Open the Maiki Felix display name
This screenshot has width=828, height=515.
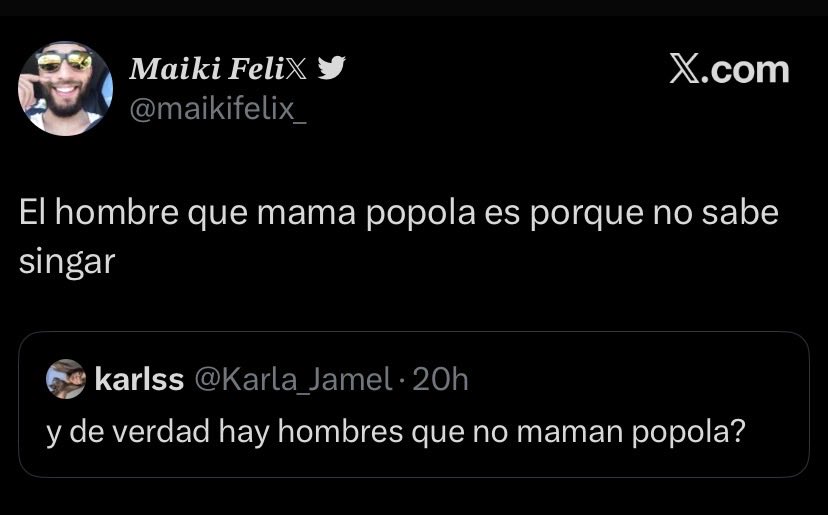point(218,69)
